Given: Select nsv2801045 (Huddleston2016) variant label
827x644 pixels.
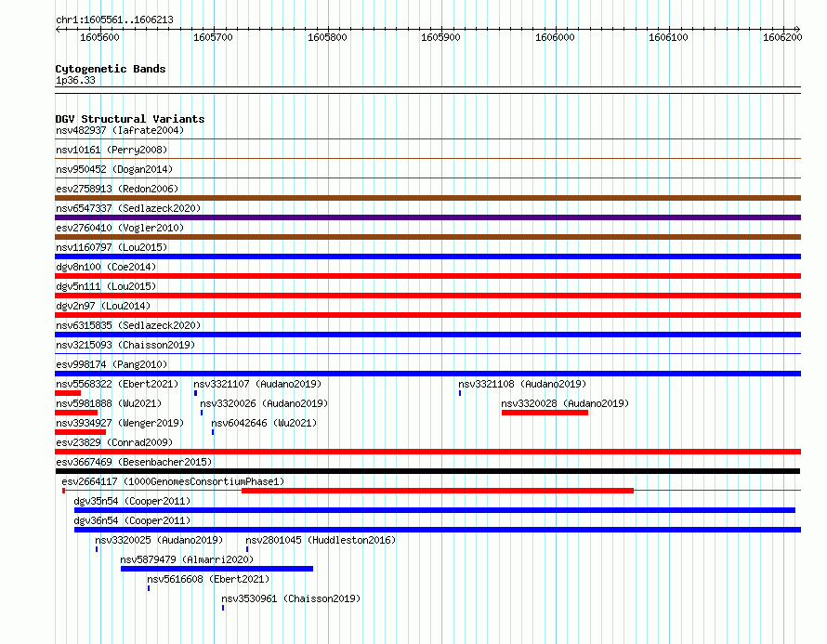Looking at the screenshot, I should pos(321,540).
